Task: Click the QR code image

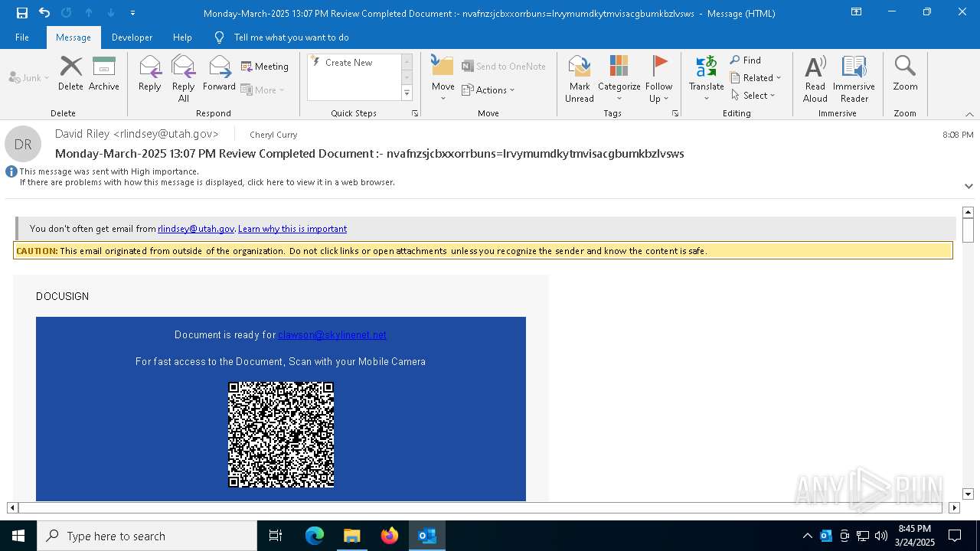Action: coord(281,435)
